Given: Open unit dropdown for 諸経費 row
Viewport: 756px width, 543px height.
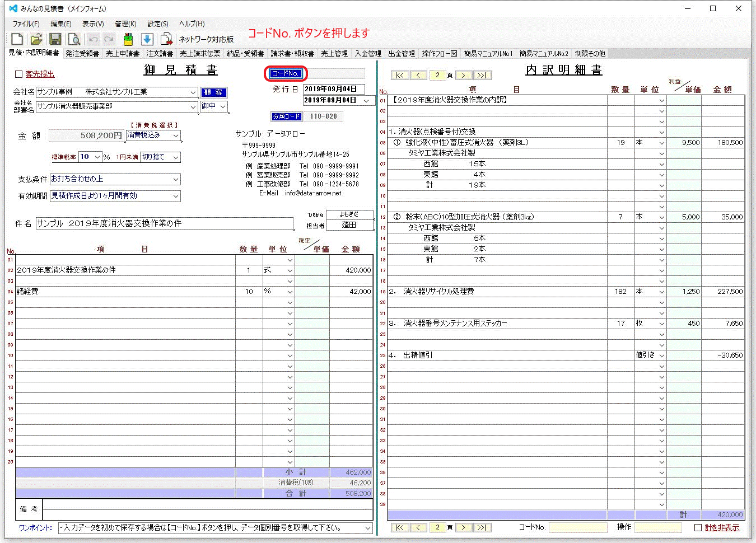Looking at the screenshot, I should point(290,292).
